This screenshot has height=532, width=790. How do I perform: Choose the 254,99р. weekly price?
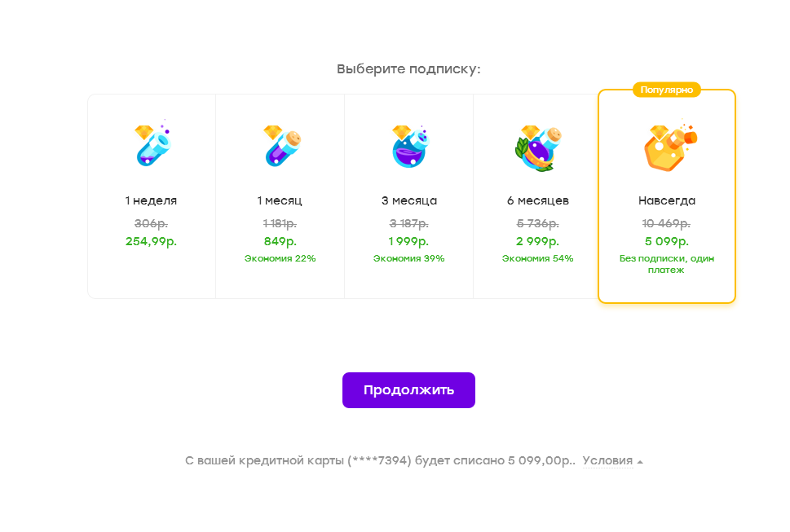click(151, 241)
